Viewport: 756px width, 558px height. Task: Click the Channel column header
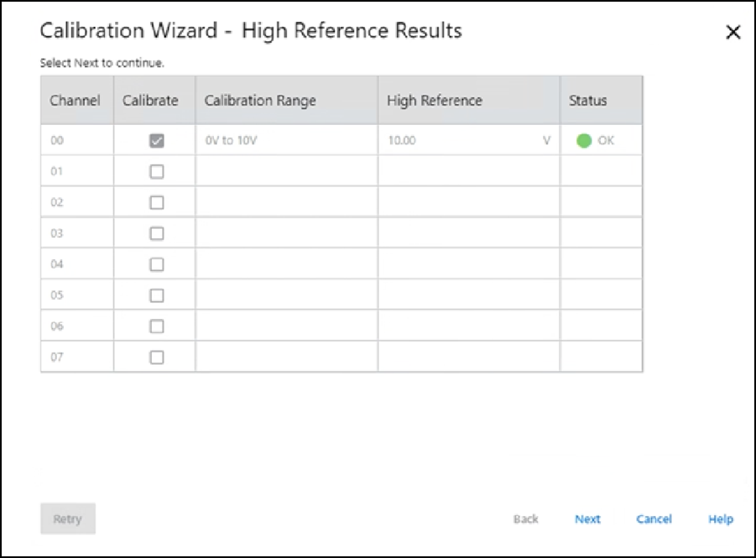coord(76,101)
